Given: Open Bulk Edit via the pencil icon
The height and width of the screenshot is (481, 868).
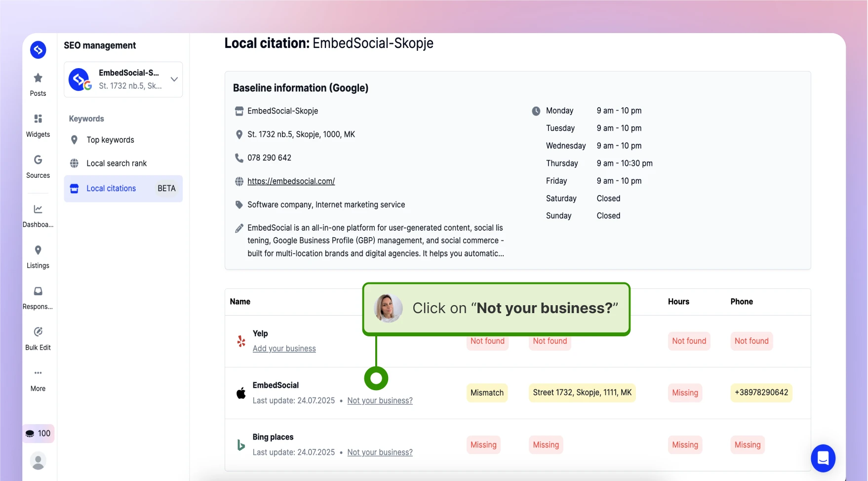Looking at the screenshot, I should click(x=38, y=331).
